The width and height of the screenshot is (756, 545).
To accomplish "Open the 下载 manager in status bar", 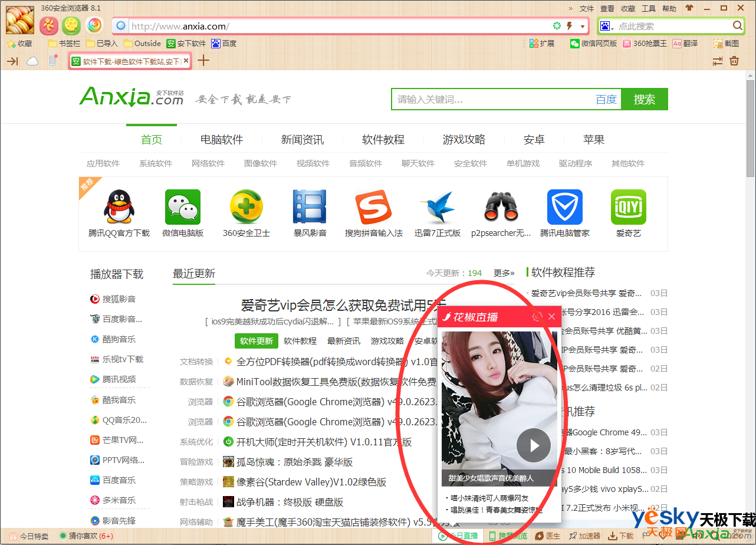I will [x=621, y=536].
